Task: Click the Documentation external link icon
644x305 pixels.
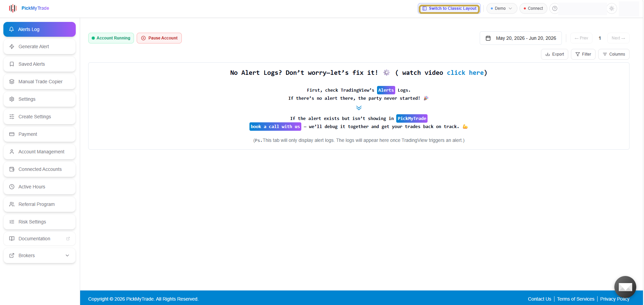Action: click(x=68, y=239)
